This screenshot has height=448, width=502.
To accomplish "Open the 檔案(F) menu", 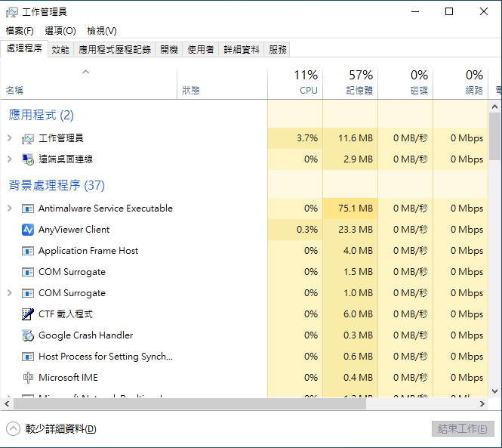I will click(20, 31).
